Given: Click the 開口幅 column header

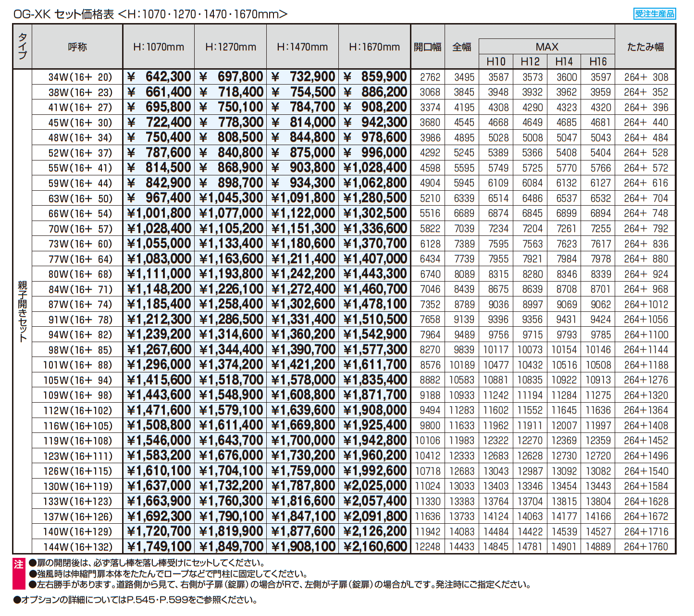Looking at the screenshot, I should click(x=428, y=47).
